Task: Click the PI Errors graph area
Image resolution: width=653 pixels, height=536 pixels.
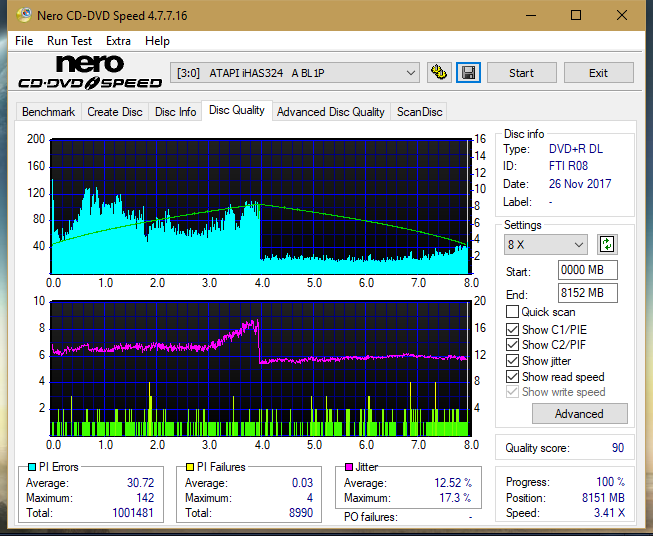Action: coord(260,206)
